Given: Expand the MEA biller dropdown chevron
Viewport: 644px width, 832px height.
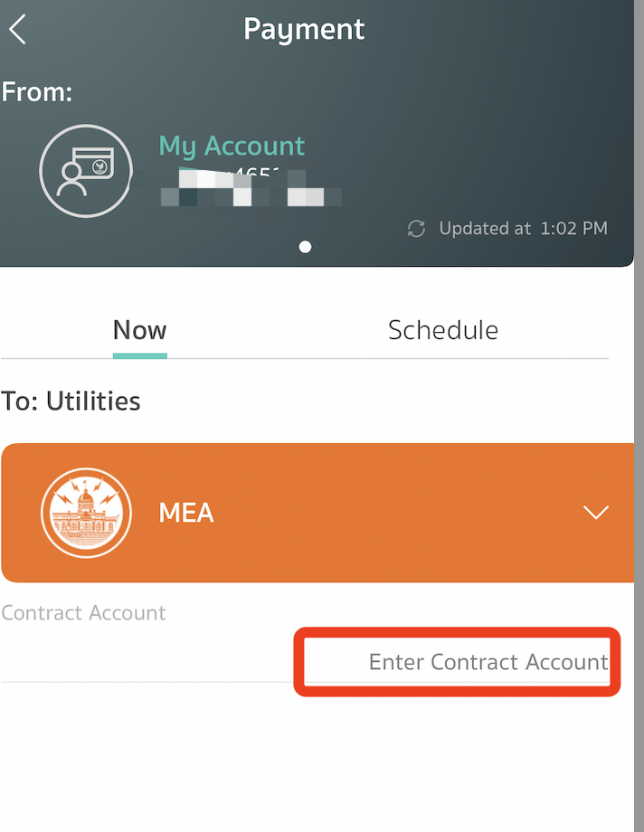Looking at the screenshot, I should [595, 513].
